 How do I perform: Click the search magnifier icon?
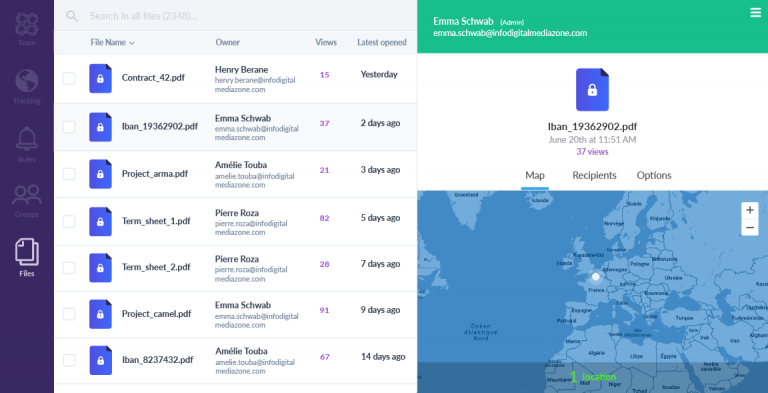tap(72, 16)
